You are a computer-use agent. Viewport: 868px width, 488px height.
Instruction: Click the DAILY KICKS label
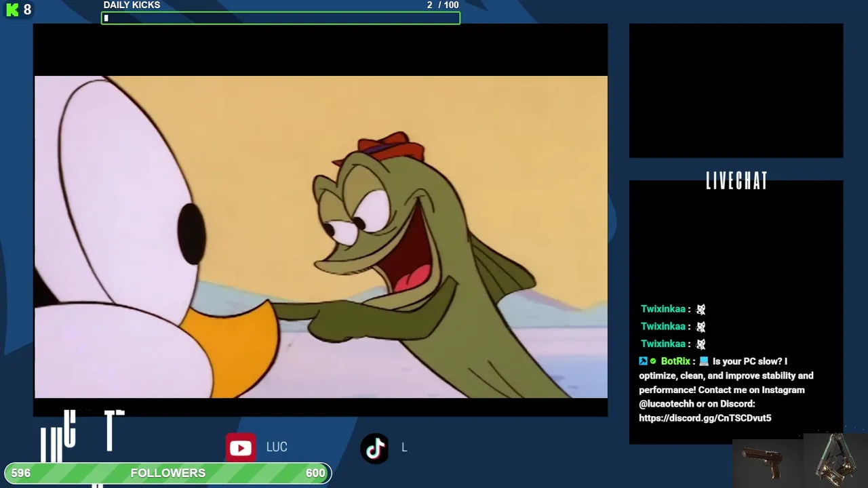[132, 5]
